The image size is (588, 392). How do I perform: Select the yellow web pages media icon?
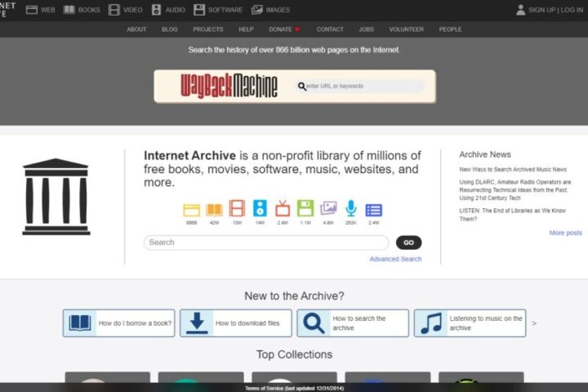click(192, 210)
